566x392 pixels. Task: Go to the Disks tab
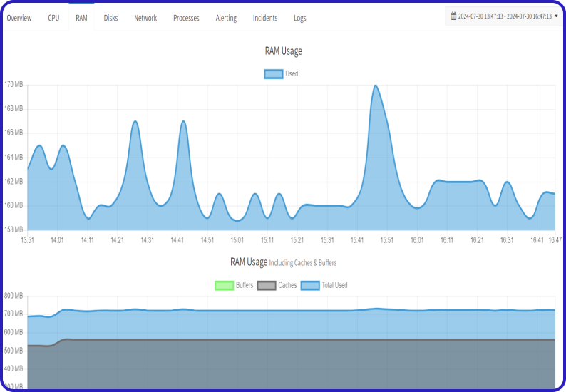[110, 18]
